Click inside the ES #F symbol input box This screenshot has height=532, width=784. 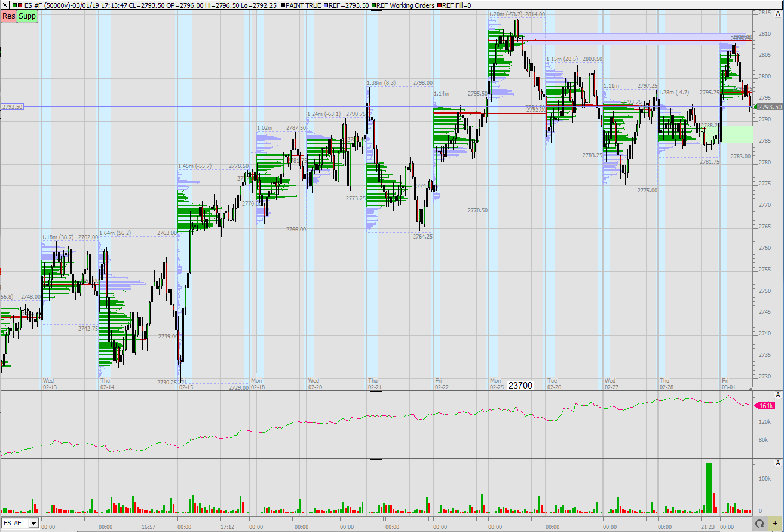[13, 524]
